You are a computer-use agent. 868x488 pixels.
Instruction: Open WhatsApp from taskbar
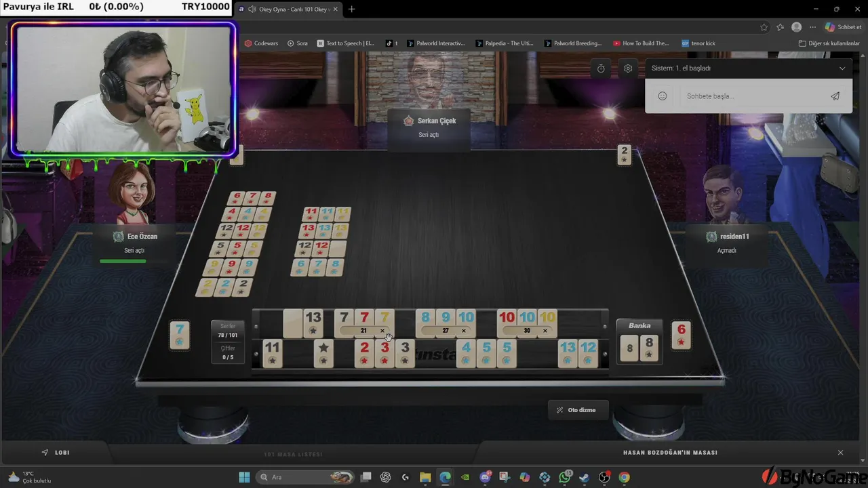[x=565, y=477]
